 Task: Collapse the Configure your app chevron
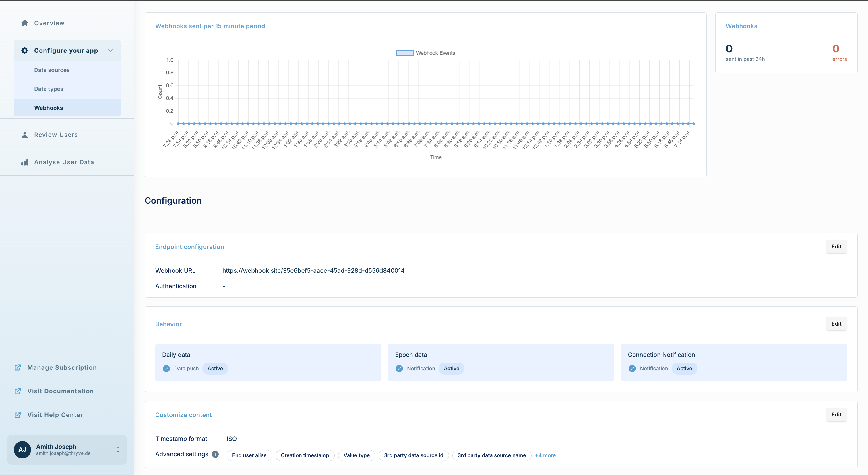point(111,50)
